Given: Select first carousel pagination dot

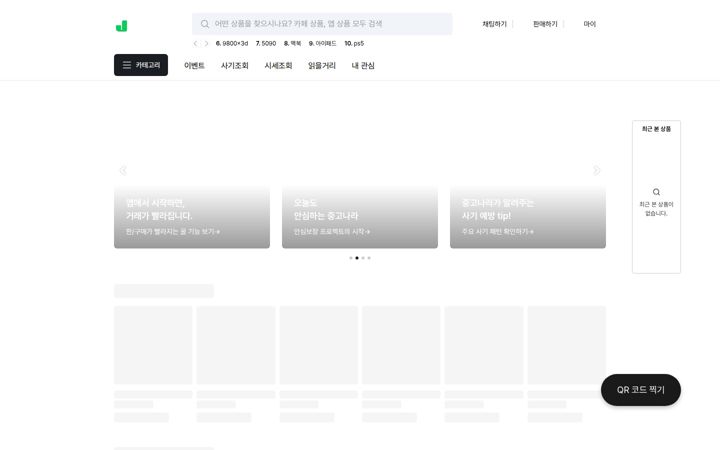Looking at the screenshot, I should [351, 258].
